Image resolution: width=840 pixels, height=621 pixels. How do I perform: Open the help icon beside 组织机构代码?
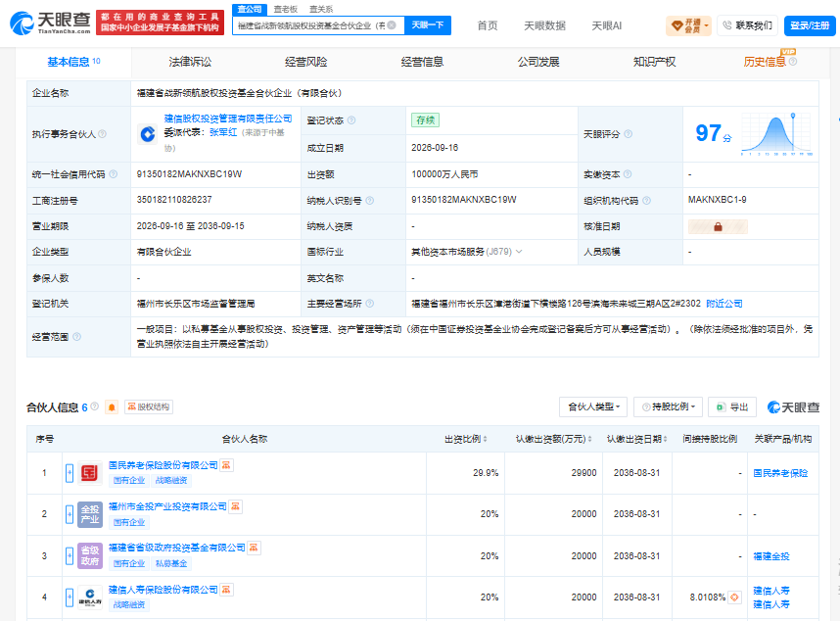click(646, 201)
